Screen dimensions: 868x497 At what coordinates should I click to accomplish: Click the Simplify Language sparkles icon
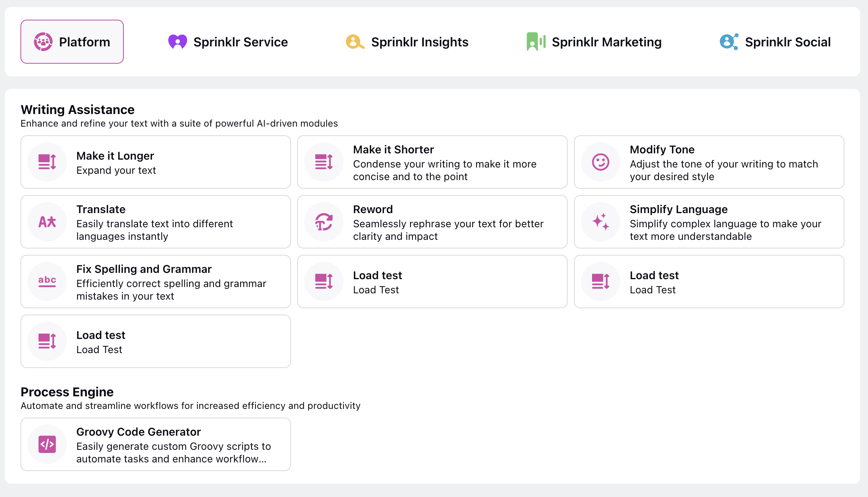tap(601, 222)
